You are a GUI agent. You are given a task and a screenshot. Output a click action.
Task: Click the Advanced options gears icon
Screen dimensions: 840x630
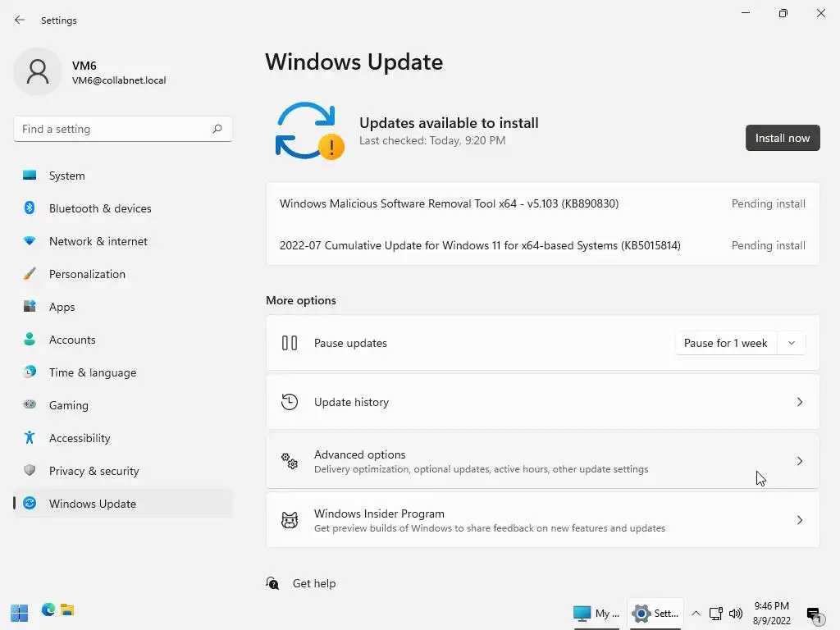pyautogui.click(x=290, y=461)
